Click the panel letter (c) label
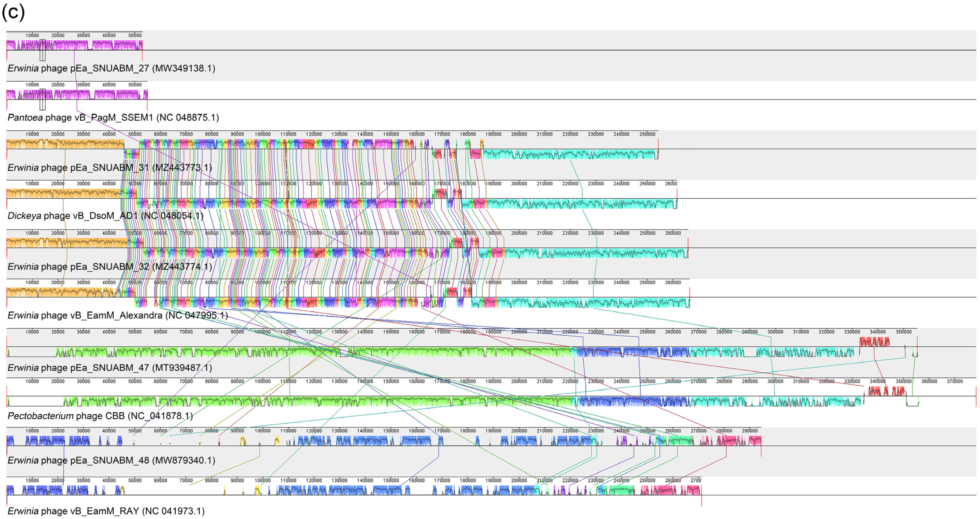Viewport: 980px width, 519px height. 13,12
